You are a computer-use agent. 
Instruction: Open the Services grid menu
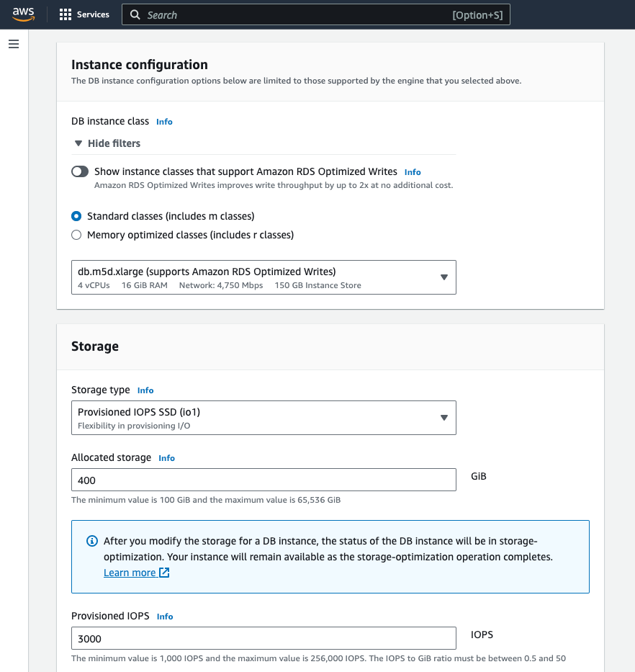click(66, 14)
